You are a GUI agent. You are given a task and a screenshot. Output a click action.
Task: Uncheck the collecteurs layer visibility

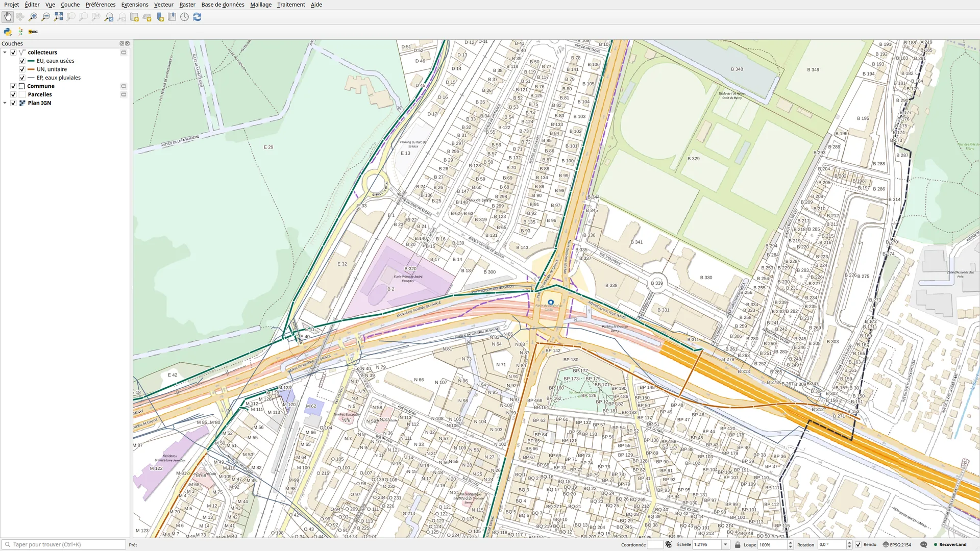pos(14,52)
